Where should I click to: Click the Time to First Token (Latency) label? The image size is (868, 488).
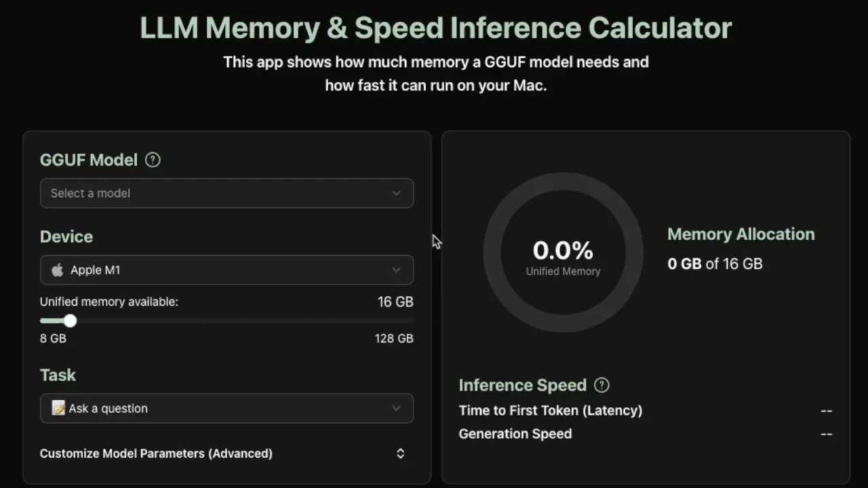(551, 410)
